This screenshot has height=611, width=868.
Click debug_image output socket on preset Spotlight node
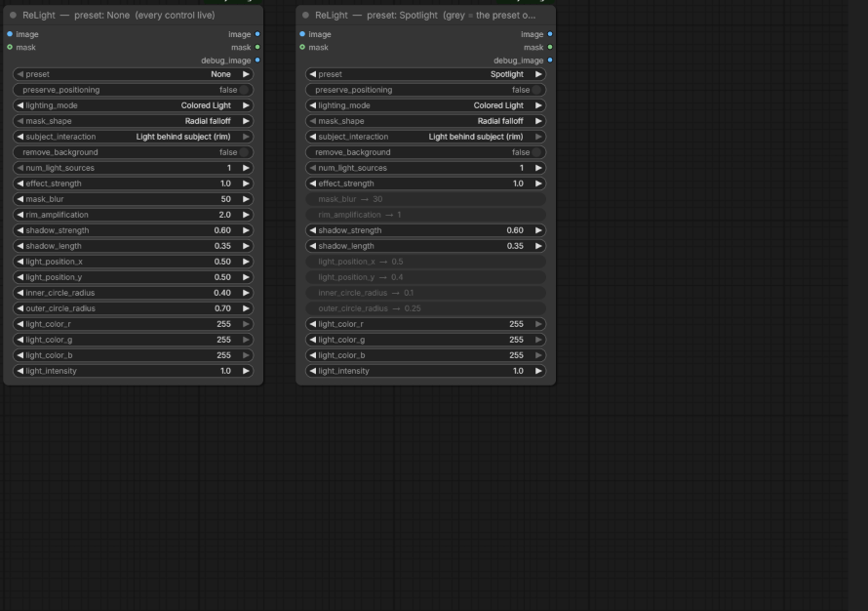point(550,60)
